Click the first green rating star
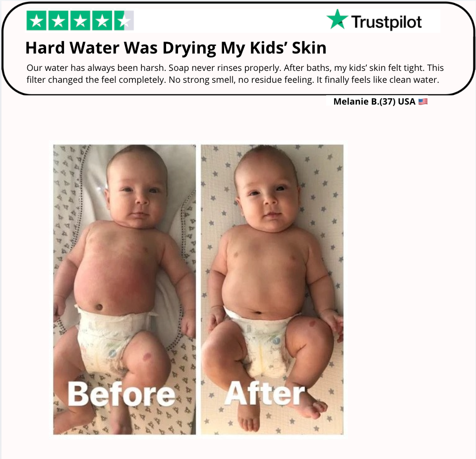This screenshot has height=459, width=476. pyautogui.click(x=36, y=21)
